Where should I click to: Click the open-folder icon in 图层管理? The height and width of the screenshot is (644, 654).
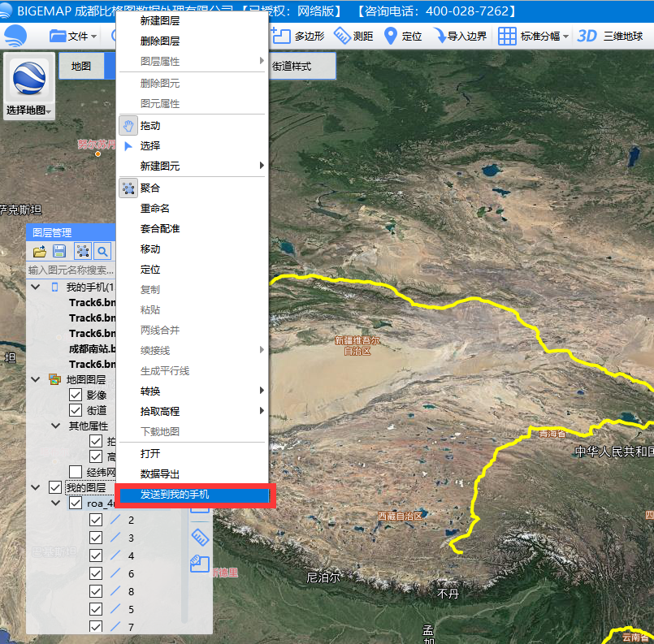click(x=40, y=251)
